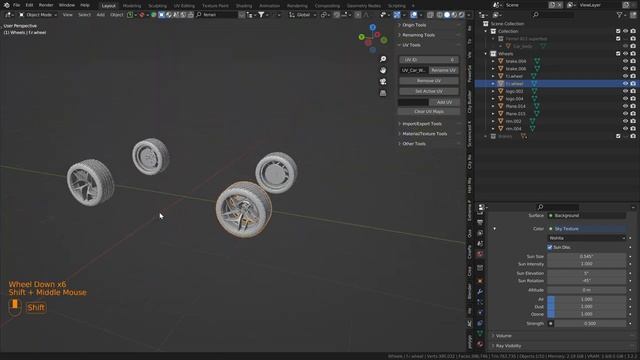This screenshot has width=640, height=360.
Task: Click the Sky Texture color node button
Action: (587, 229)
